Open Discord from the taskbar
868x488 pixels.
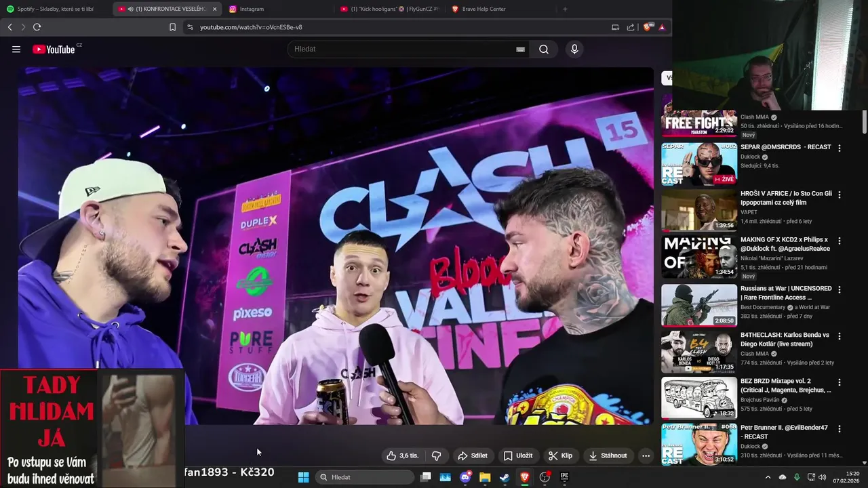[465, 477]
